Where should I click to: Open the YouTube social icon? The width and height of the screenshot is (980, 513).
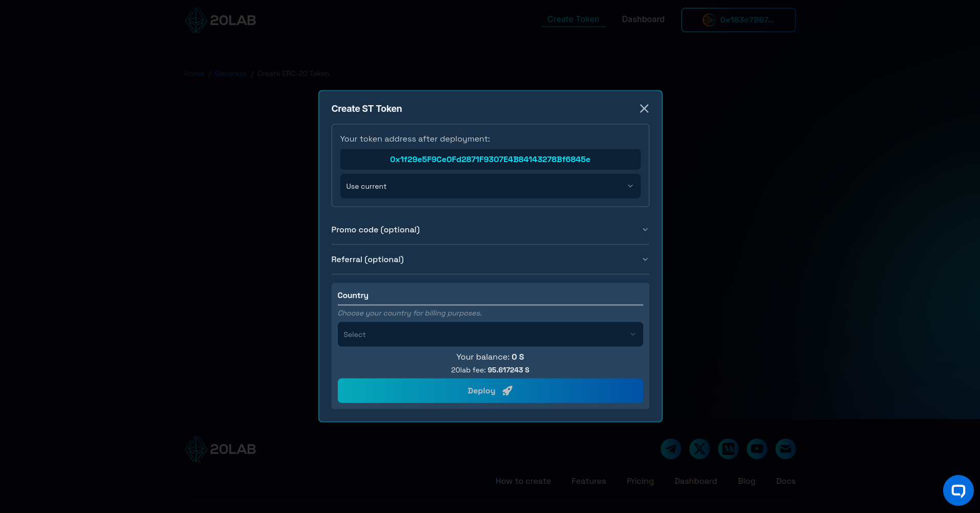(757, 449)
